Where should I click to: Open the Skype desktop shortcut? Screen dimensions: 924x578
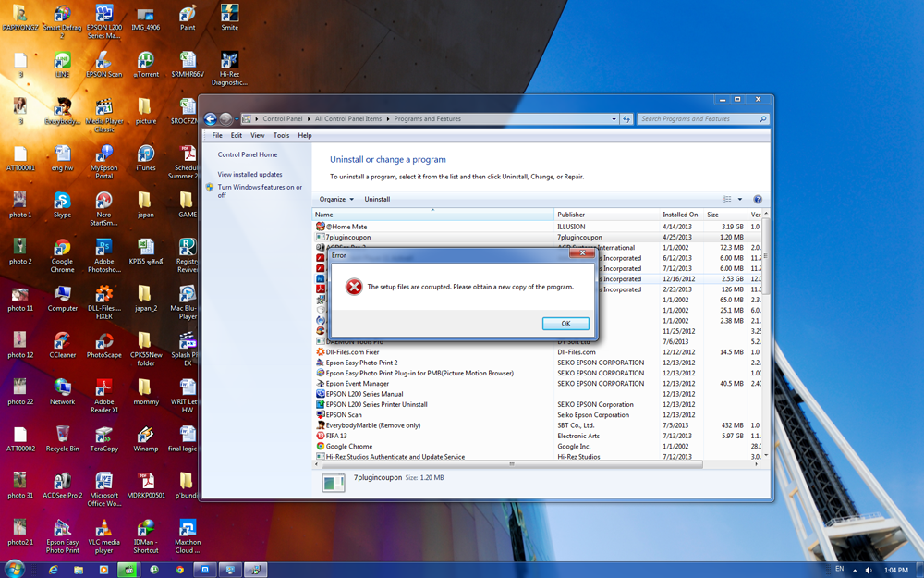point(63,204)
